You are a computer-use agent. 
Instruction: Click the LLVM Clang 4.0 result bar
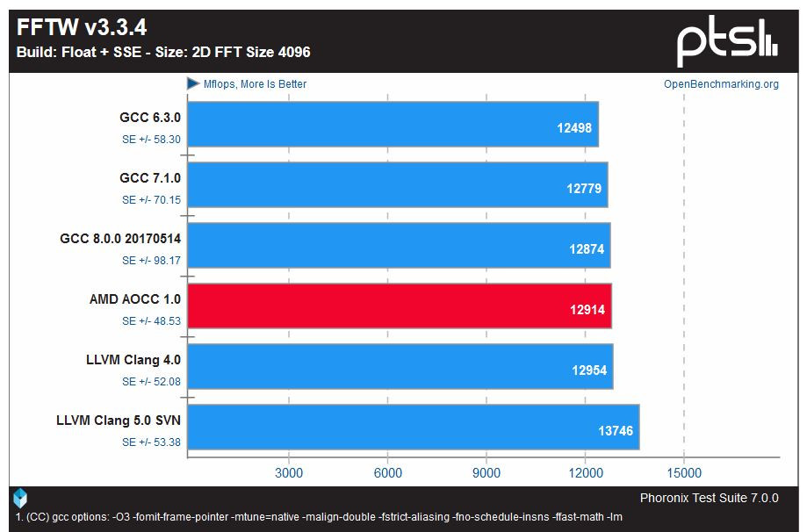point(400,366)
